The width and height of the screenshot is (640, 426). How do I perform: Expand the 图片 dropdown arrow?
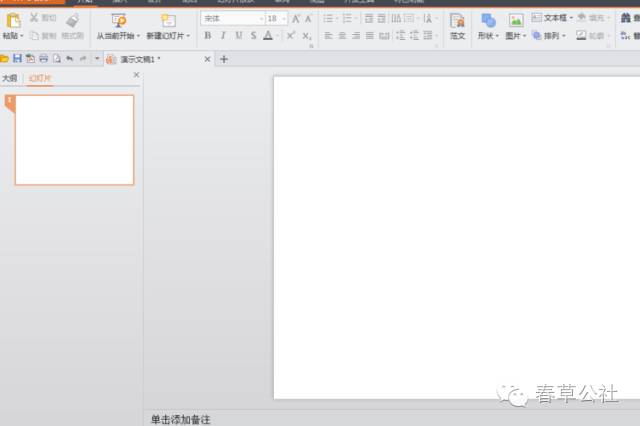(x=524, y=36)
